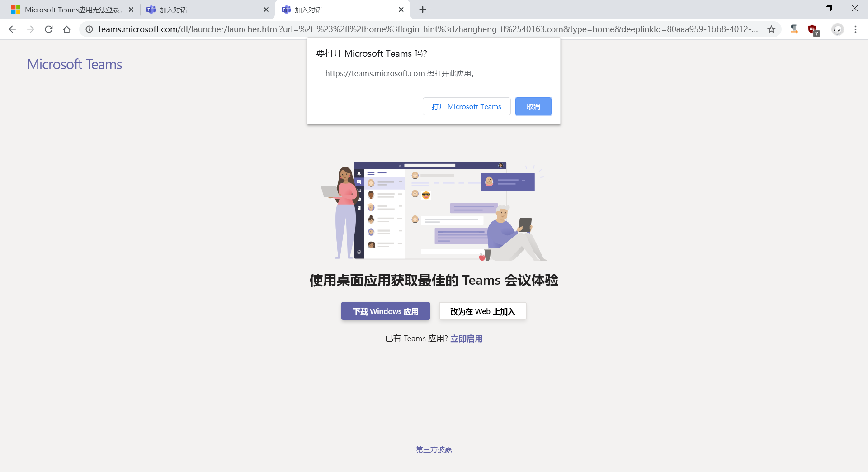
Task: Click the browser back arrow
Action: [13, 29]
